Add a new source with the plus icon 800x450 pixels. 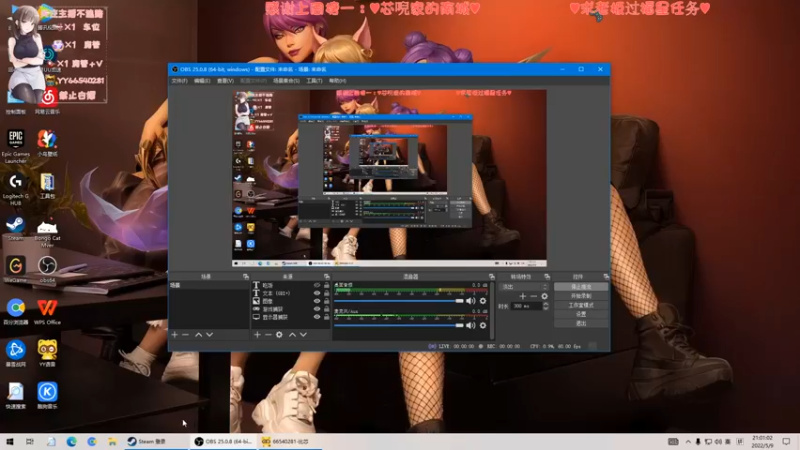[x=257, y=335]
